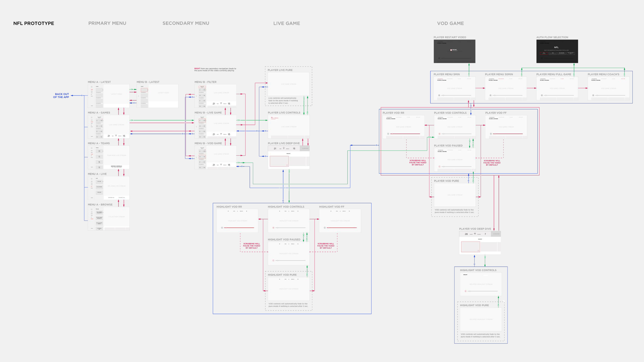Select the Menu B - Filter wireframe
Screen dimensions: 644x362
215,96
